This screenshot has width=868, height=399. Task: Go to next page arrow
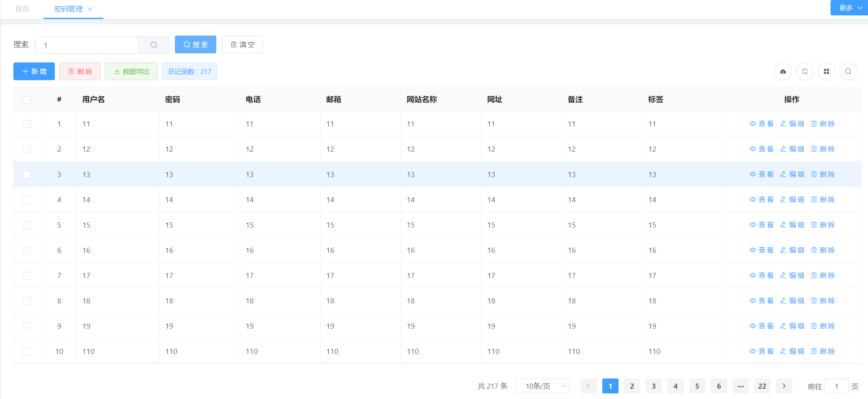pyautogui.click(x=784, y=386)
